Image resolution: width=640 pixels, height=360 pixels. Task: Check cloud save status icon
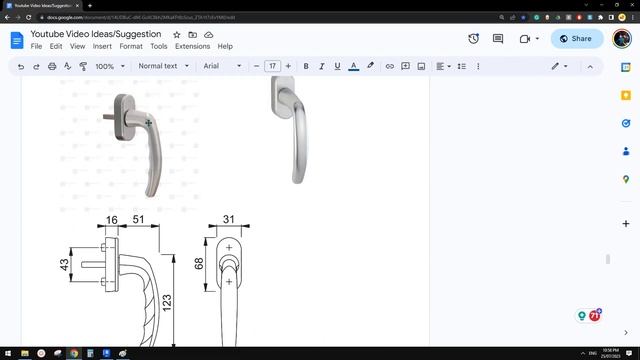point(209,35)
